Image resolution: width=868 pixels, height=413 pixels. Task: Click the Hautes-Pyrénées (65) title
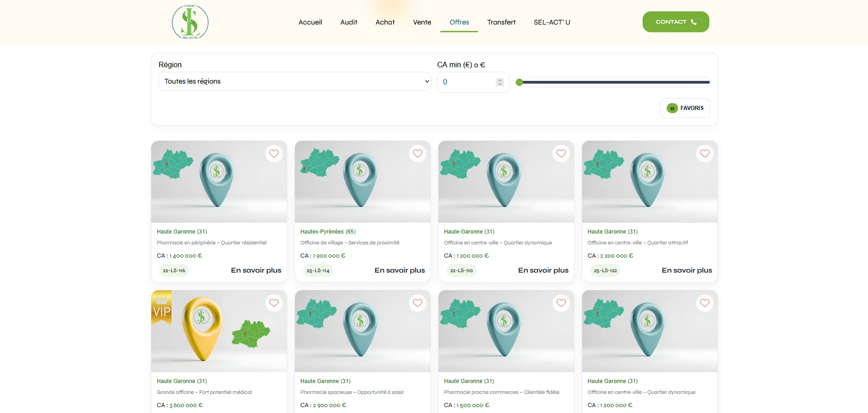pyautogui.click(x=328, y=232)
